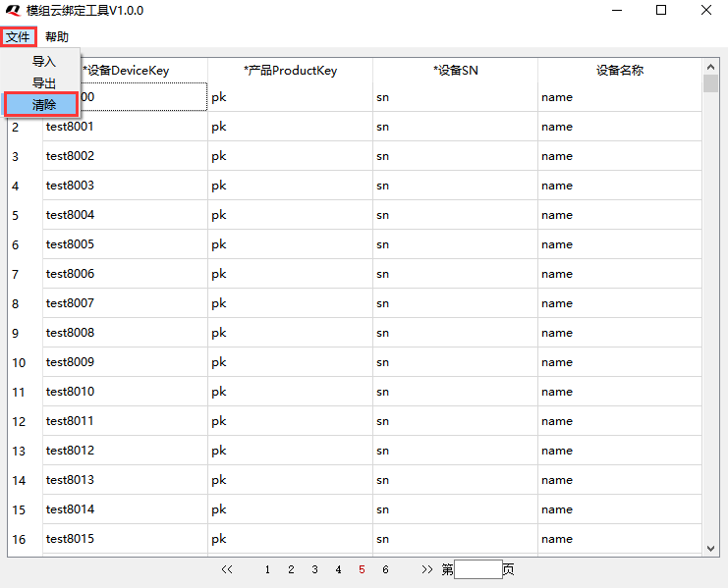The width and height of the screenshot is (728, 588).
Task: Click the scrollbar up arrow
Action: pos(710,67)
